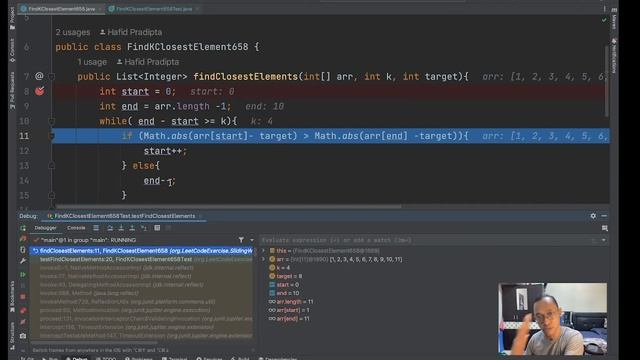This screenshot has height=360, width=640.
Task: Click the Mute Breakpoints icon
Action: (x=23, y=322)
